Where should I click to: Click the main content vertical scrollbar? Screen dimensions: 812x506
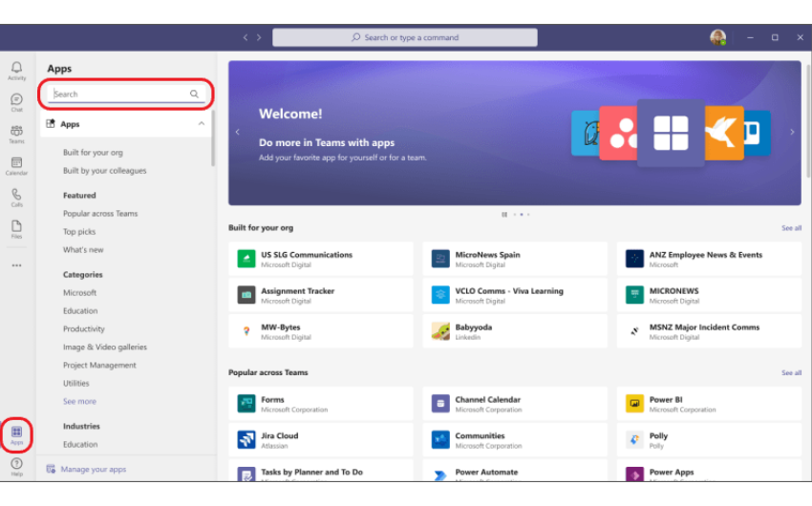click(x=808, y=122)
